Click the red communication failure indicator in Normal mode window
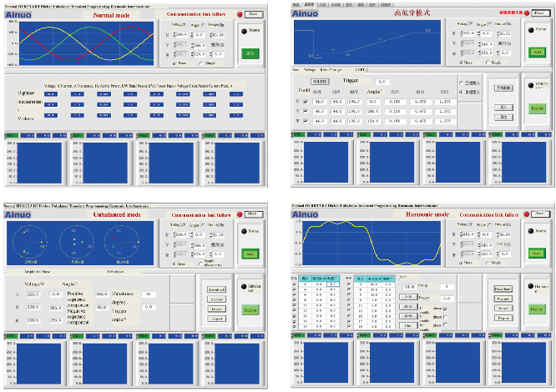The width and height of the screenshot is (556, 392). (x=240, y=14)
